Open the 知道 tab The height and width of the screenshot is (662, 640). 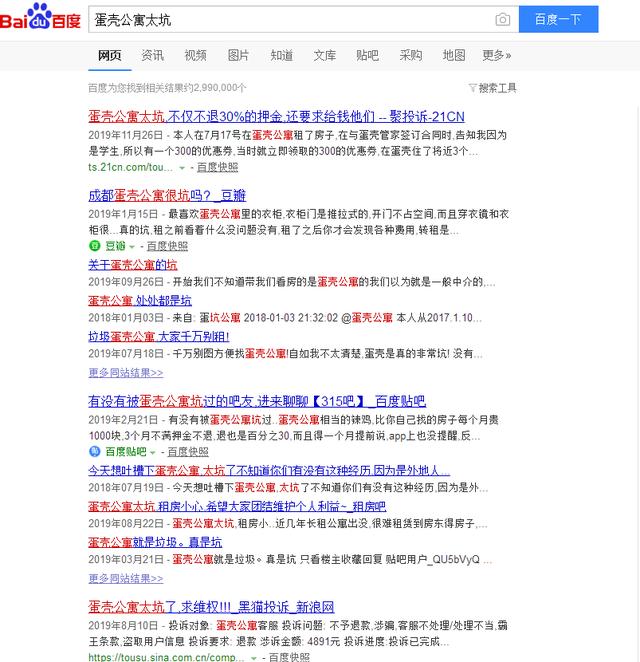click(282, 55)
